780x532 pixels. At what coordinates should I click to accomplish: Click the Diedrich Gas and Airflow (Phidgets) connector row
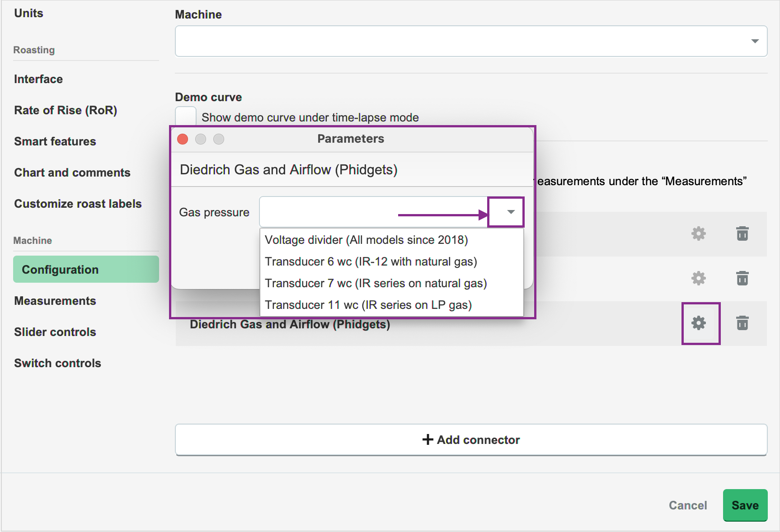pyautogui.click(x=471, y=324)
